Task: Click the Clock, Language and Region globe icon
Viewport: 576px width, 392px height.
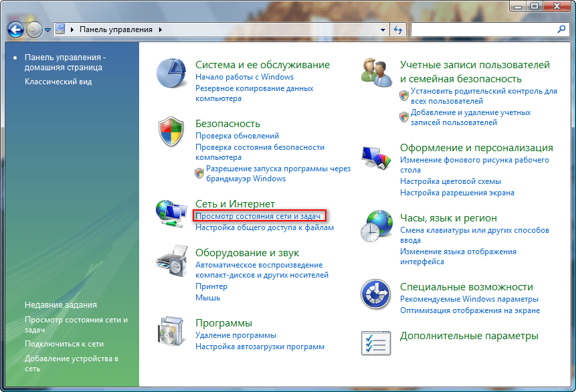Action: 377,226
